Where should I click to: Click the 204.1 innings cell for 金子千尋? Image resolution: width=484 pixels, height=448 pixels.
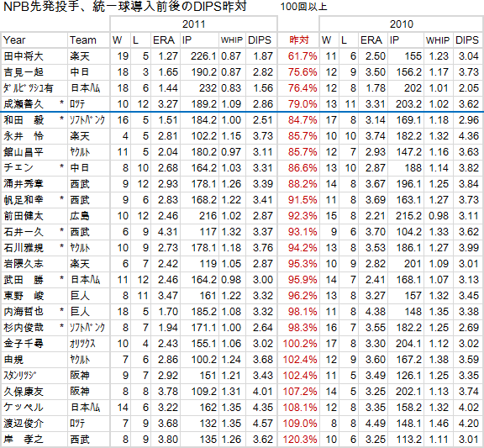coord(406,344)
